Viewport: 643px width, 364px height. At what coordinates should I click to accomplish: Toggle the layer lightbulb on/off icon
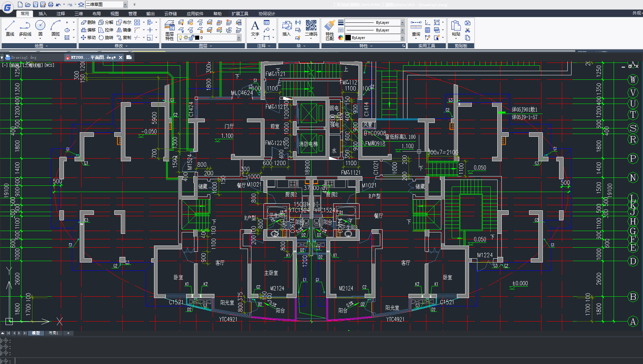pyautogui.click(x=180, y=38)
